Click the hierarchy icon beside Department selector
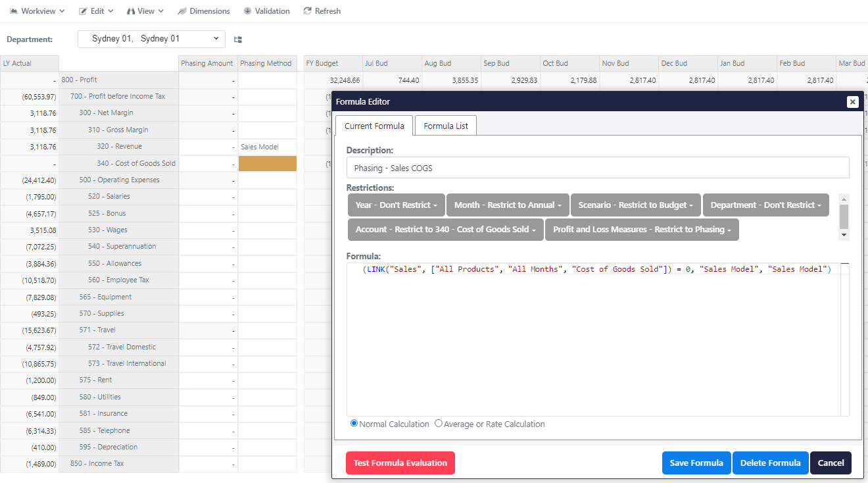This screenshot has width=868, height=483. (x=238, y=39)
